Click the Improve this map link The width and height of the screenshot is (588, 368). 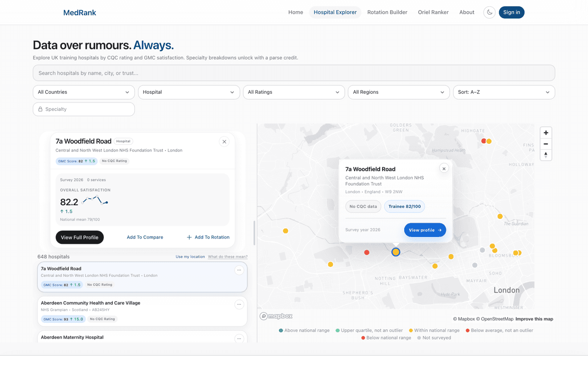tap(534, 319)
